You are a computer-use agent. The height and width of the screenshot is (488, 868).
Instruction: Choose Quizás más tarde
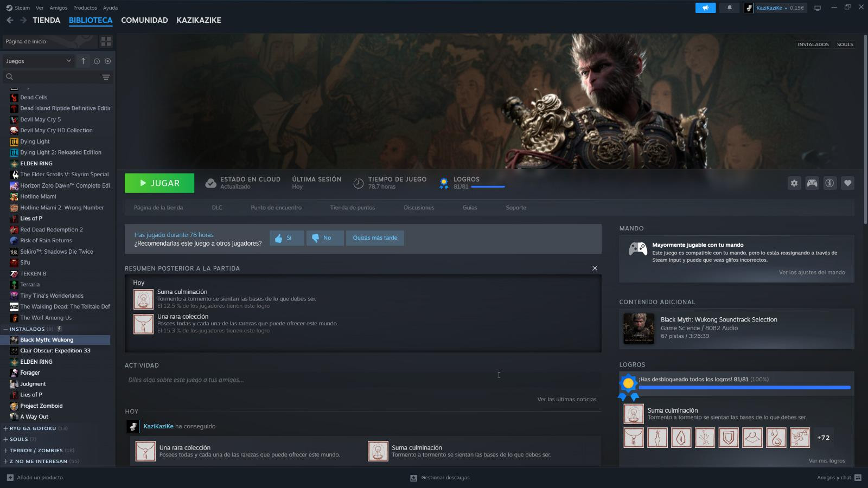375,238
